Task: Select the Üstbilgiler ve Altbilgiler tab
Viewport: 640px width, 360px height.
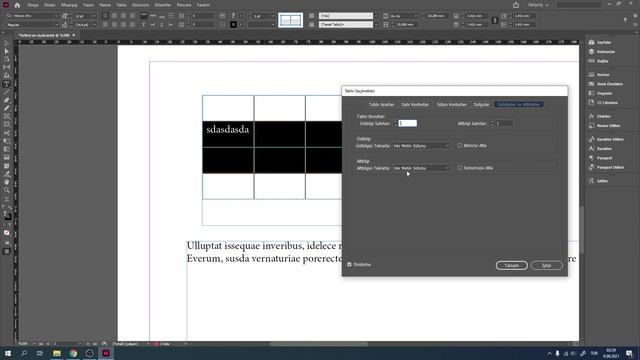Action: [518, 104]
